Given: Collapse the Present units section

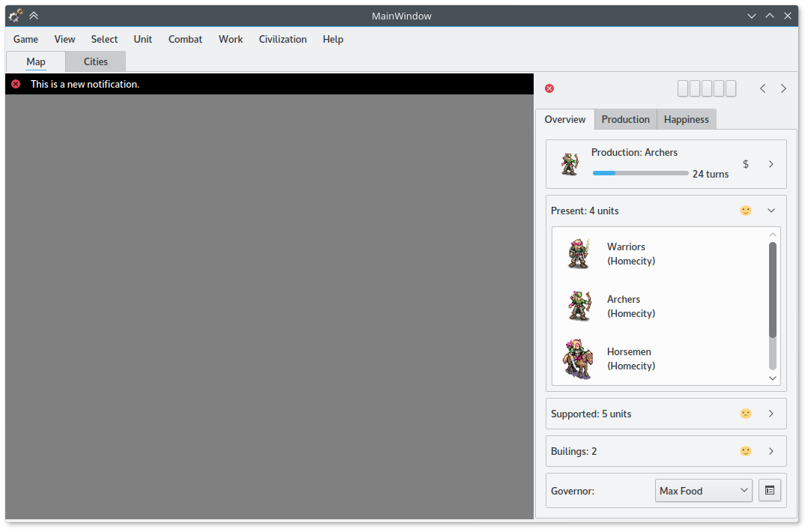Looking at the screenshot, I should pyautogui.click(x=771, y=211).
